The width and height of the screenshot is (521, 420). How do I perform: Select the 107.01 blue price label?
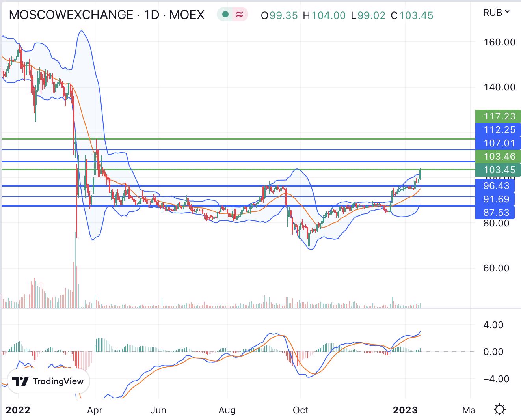click(x=499, y=143)
